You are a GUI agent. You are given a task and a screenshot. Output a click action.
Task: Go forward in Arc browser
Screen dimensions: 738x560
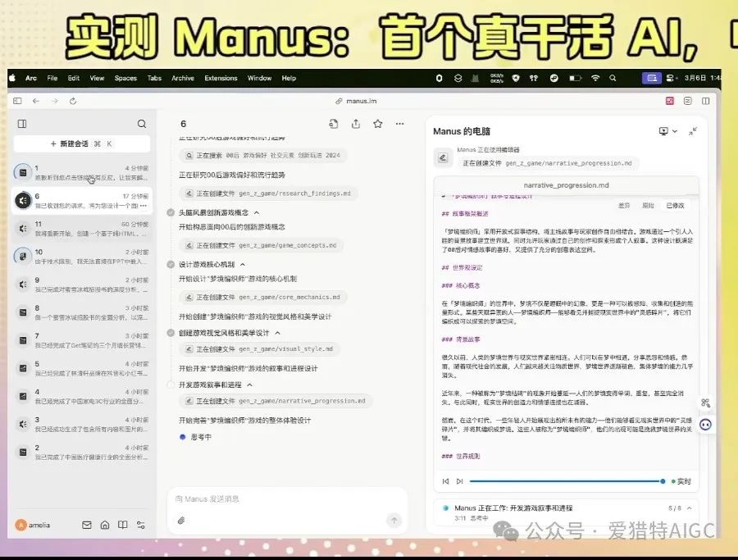coord(55,101)
